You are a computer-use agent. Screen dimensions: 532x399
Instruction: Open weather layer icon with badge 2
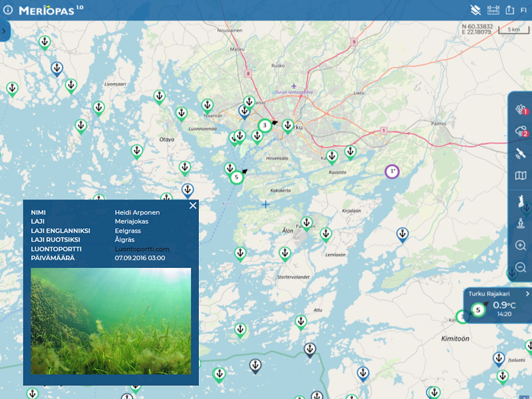click(521, 132)
